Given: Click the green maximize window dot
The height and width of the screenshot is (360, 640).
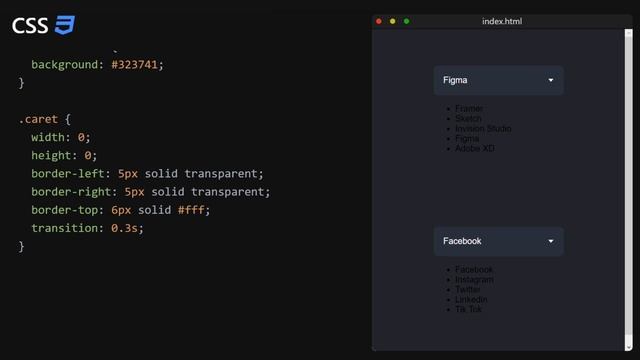Looking at the screenshot, I should pyautogui.click(x=407, y=21).
